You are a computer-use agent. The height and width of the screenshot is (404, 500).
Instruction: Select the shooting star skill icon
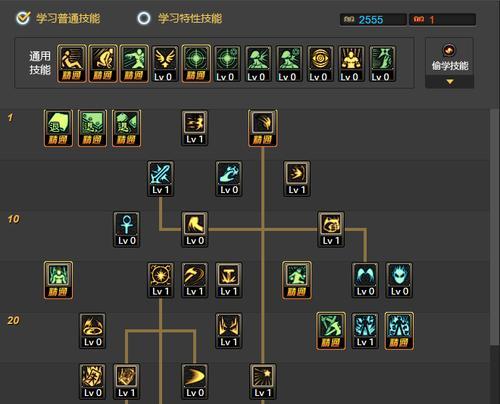[263, 381]
